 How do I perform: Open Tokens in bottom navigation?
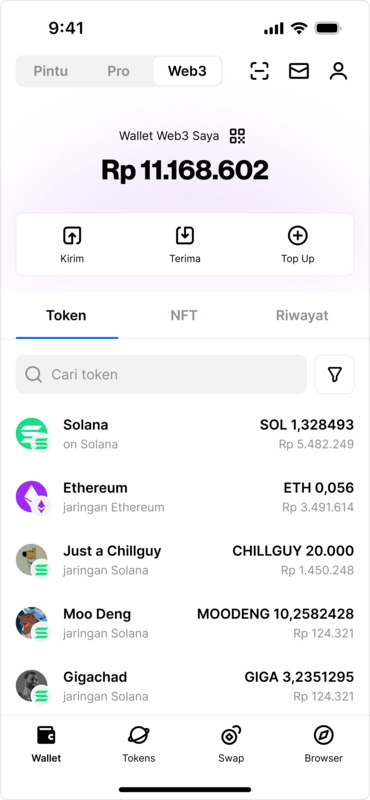pos(139,744)
